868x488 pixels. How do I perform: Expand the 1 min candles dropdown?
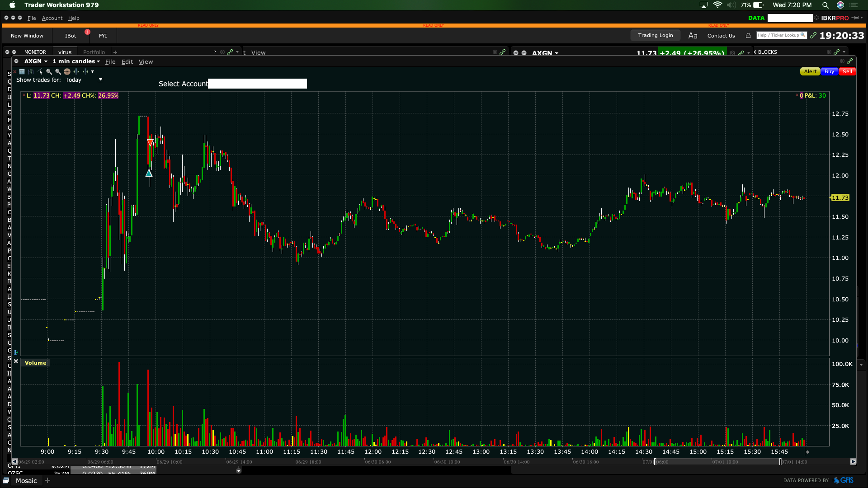click(76, 61)
